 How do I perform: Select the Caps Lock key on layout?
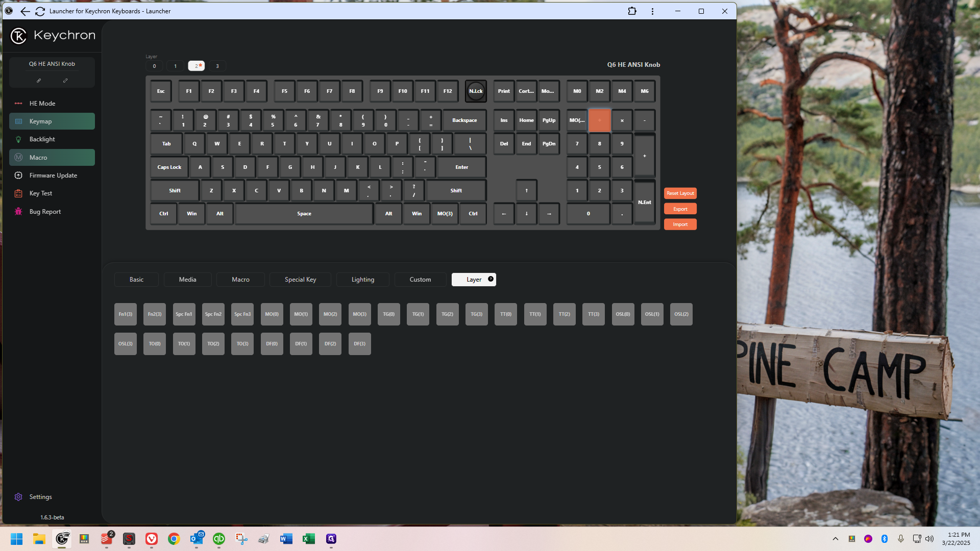pyautogui.click(x=169, y=167)
